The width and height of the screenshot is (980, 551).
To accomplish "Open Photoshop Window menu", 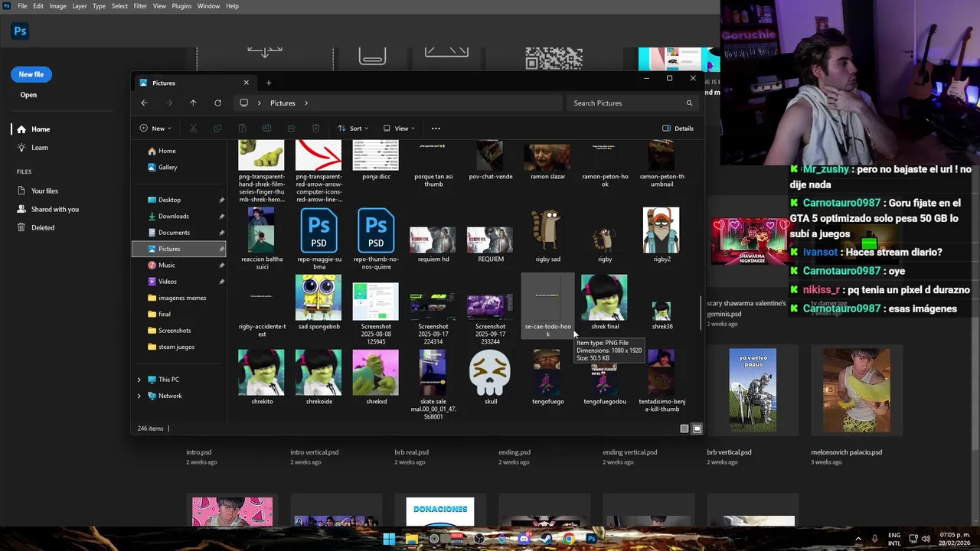I will tap(208, 6).
